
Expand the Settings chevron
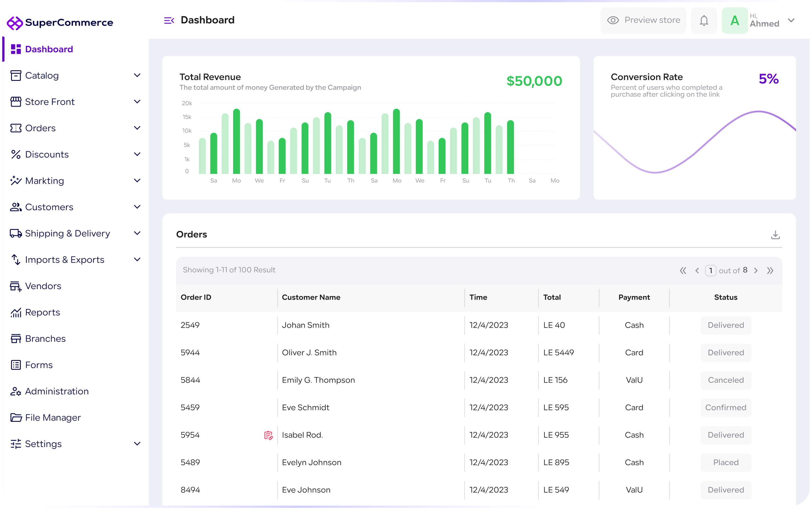click(x=137, y=443)
